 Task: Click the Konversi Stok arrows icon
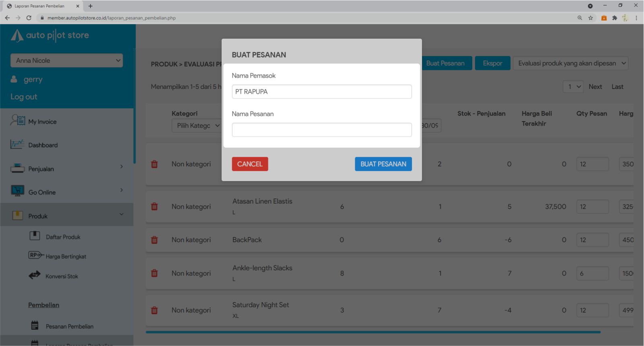coord(35,275)
